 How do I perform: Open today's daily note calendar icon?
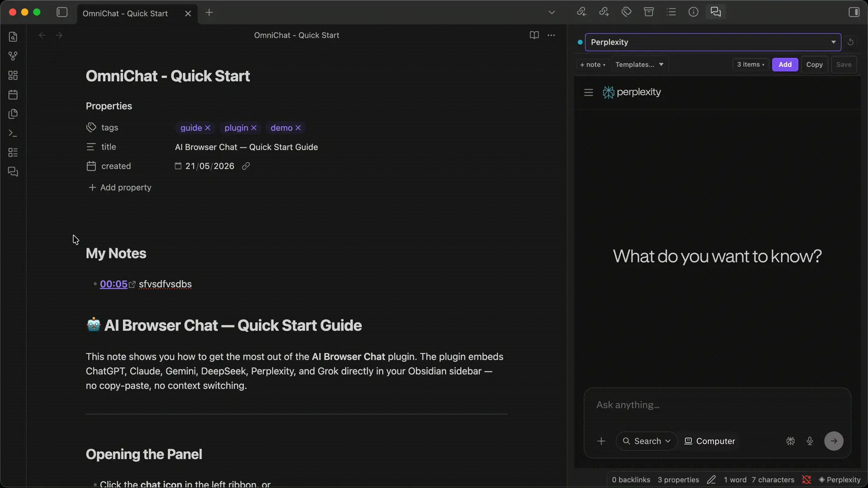pos(13,94)
